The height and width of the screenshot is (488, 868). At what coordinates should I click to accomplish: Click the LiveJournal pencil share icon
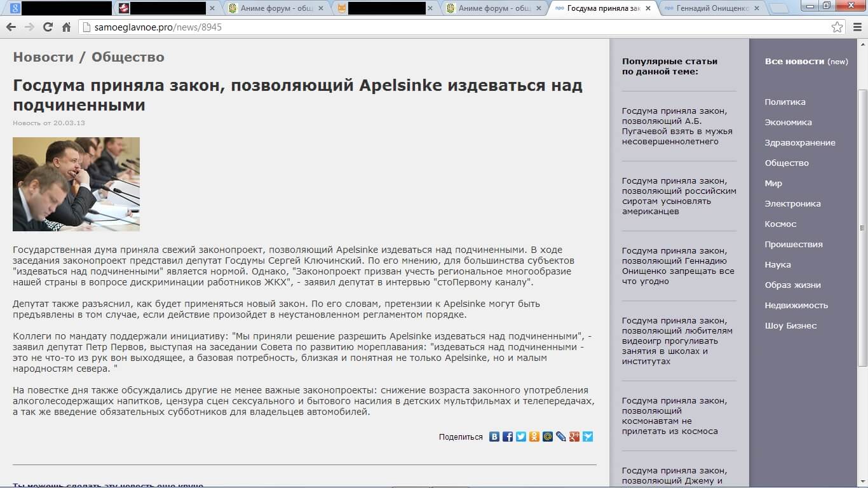561,437
